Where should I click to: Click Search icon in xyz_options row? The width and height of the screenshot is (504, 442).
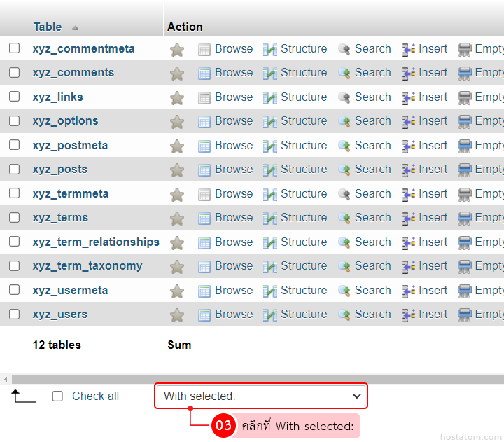[344, 122]
